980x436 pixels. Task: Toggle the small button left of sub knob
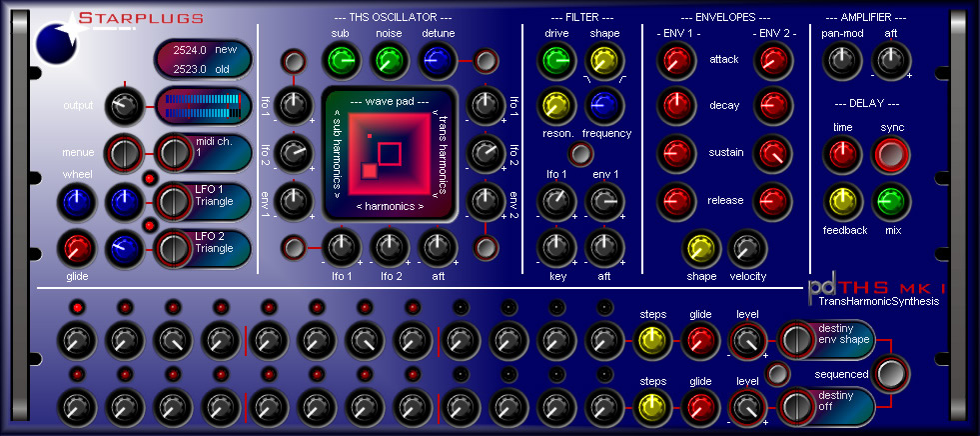pos(292,61)
